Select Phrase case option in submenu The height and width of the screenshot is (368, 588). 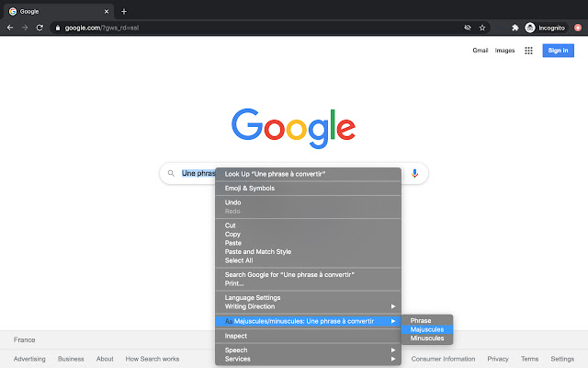427,321
